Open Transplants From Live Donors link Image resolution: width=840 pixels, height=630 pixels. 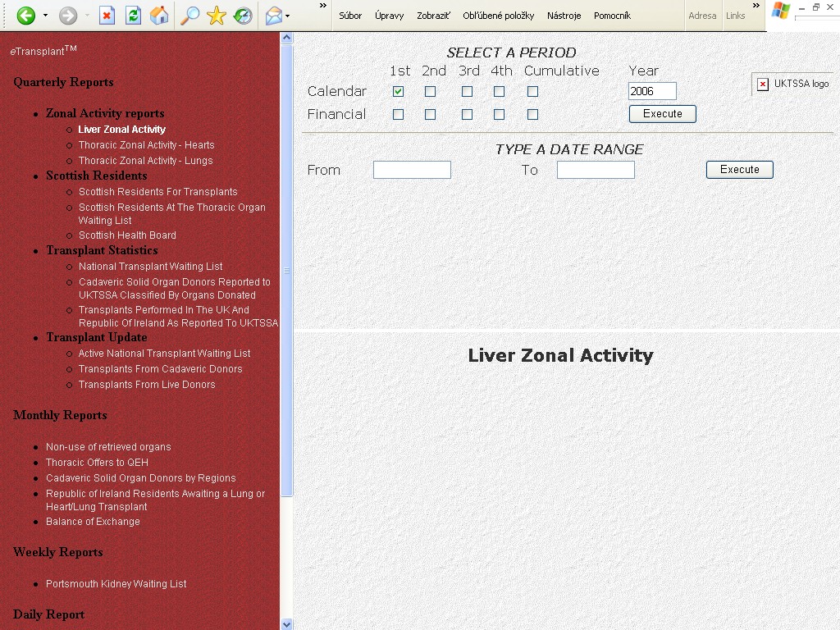point(147,384)
